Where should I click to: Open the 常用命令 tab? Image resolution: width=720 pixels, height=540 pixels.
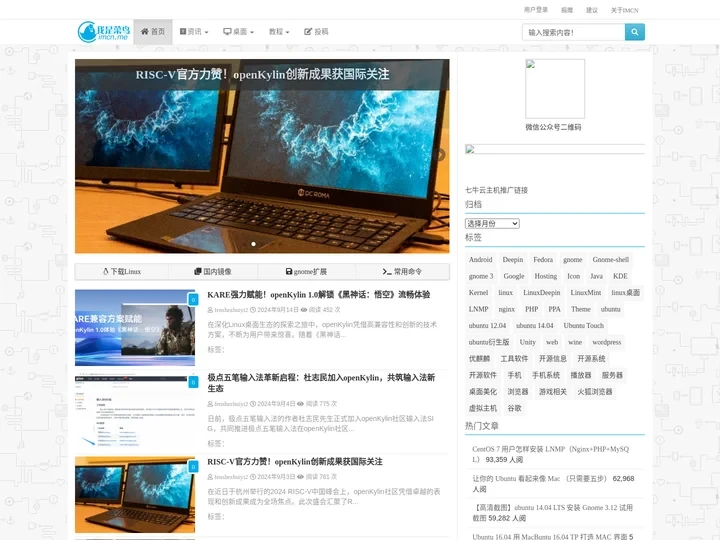click(402, 271)
